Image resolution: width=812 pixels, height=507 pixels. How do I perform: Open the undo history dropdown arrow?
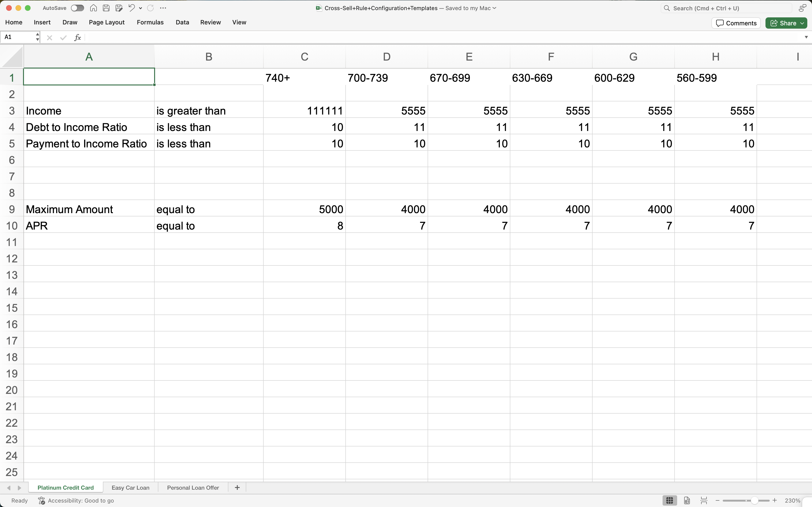[141, 8]
